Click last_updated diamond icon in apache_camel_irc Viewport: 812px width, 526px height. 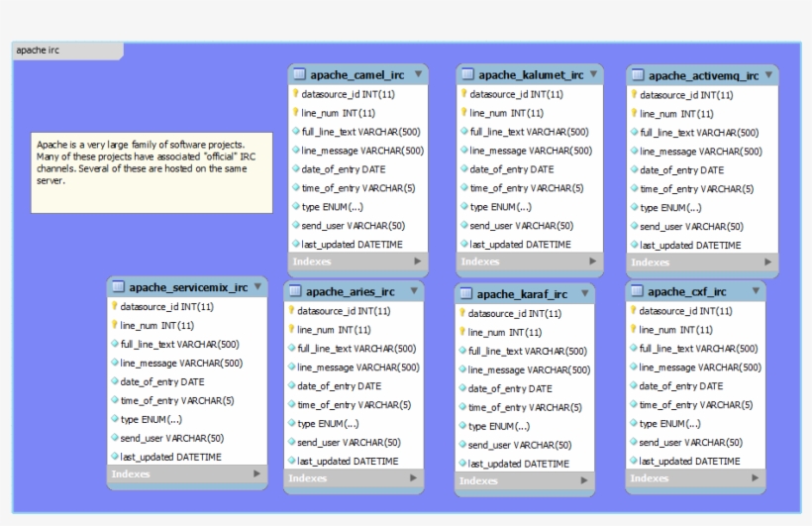coord(296,244)
